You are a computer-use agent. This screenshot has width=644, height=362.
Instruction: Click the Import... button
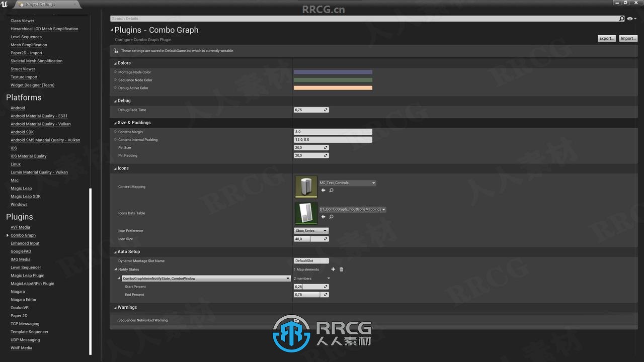pos(627,38)
